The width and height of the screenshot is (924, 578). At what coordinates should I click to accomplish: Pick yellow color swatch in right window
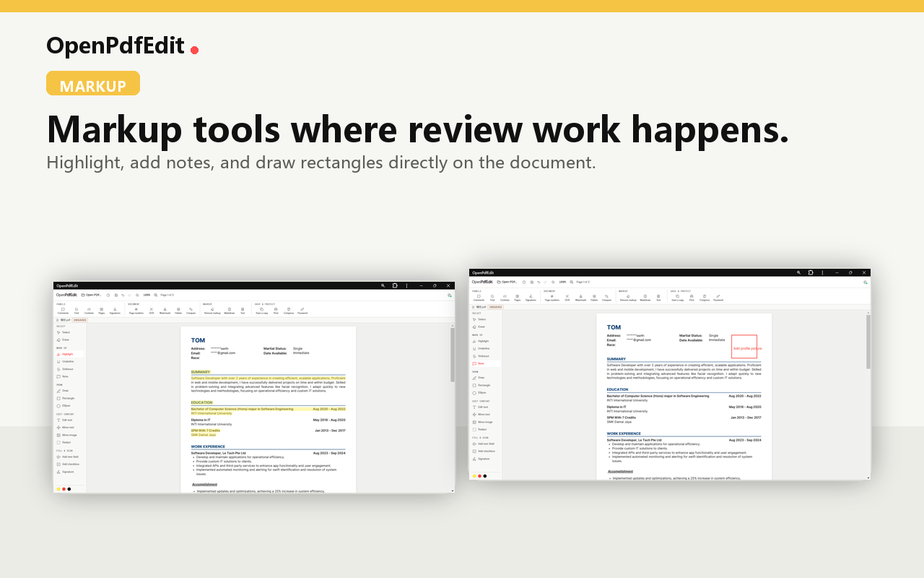click(474, 476)
